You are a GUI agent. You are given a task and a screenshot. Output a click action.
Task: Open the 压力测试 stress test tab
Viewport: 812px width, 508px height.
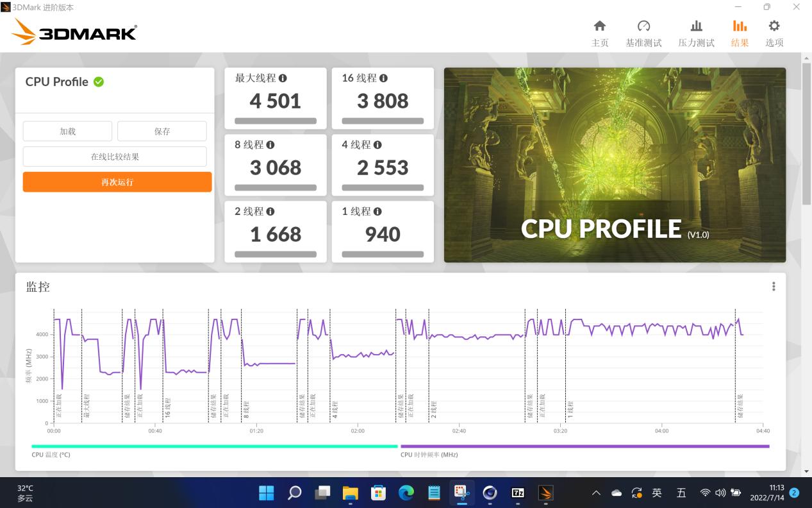(x=696, y=33)
